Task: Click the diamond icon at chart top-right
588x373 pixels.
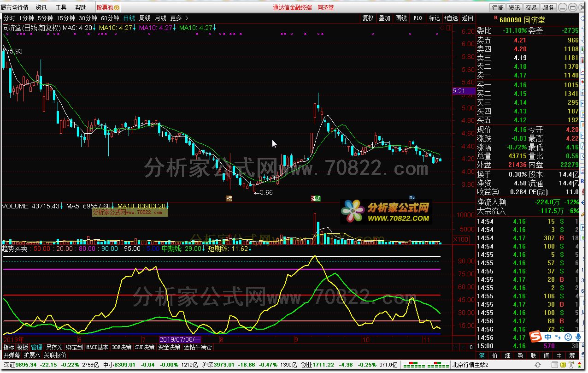Action: coord(442,29)
